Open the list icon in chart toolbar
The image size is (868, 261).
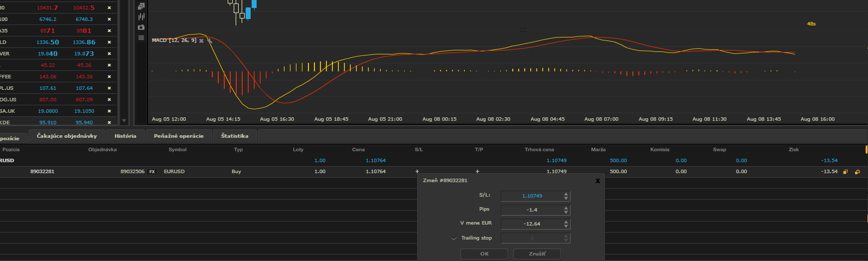[x=141, y=38]
